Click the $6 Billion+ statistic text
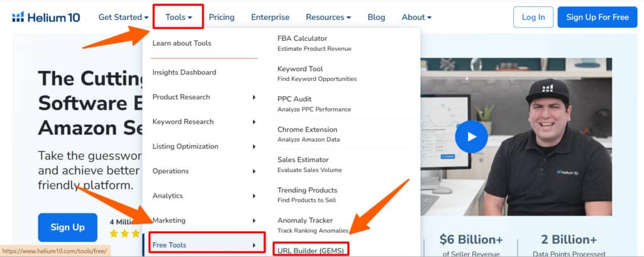644x257 pixels. (471, 240)
